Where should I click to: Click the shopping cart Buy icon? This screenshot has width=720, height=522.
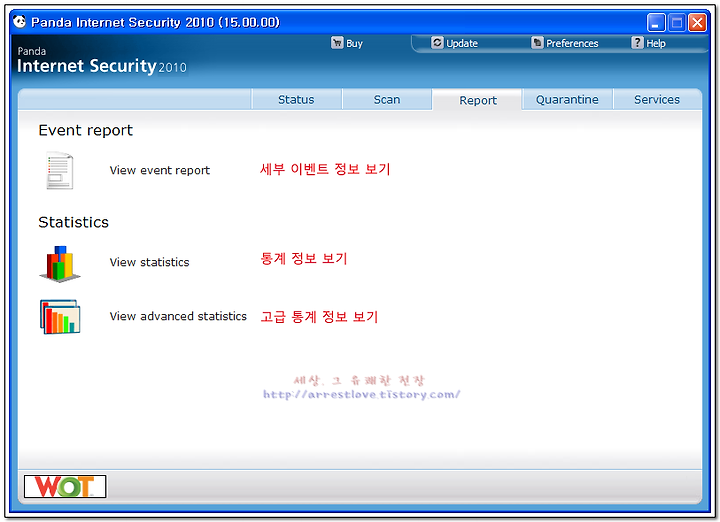tap(337, 43)
